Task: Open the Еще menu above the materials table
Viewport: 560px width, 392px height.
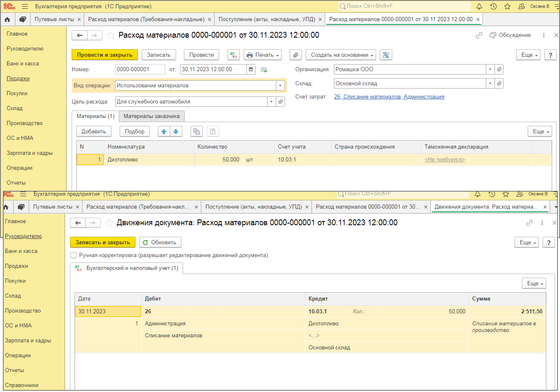Action: pyautogui.click(x=540, y=132)
